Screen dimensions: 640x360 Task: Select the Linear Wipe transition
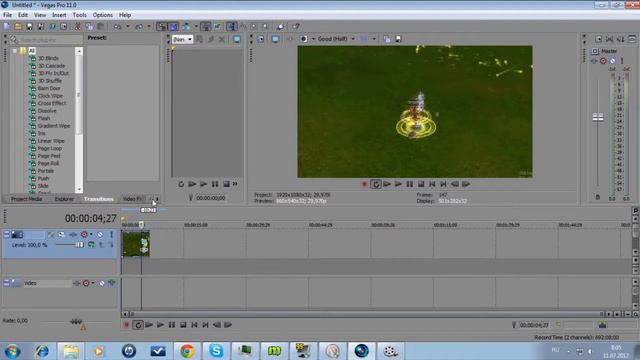51,141
